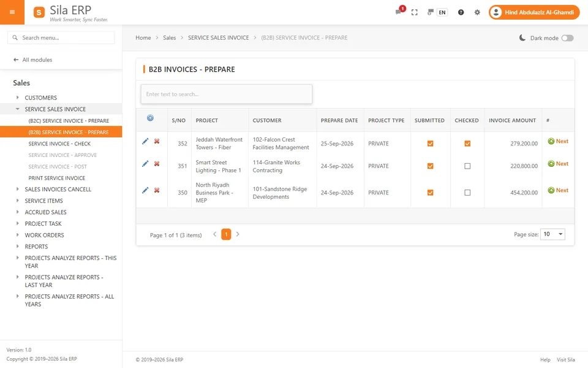Open SERVICE SALES INVOICE breadcrumb link
Screen dimensions: 588x368
218,37
